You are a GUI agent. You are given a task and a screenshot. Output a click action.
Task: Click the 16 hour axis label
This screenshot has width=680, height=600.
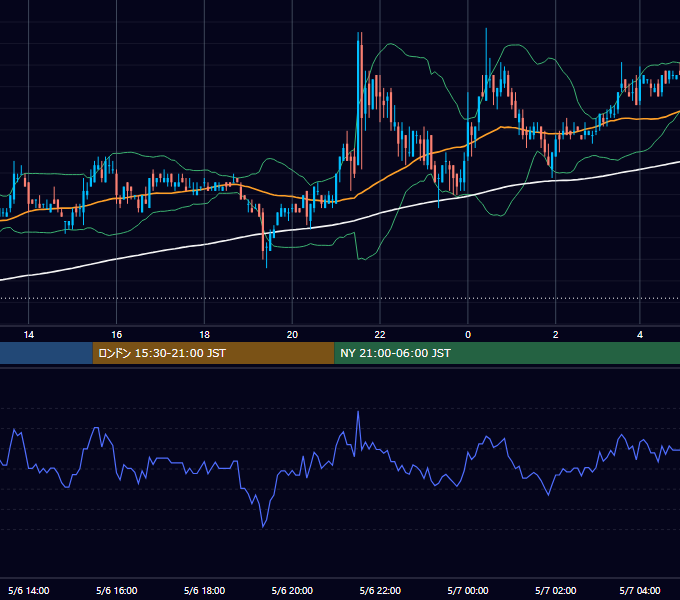(x=117, y=335)
